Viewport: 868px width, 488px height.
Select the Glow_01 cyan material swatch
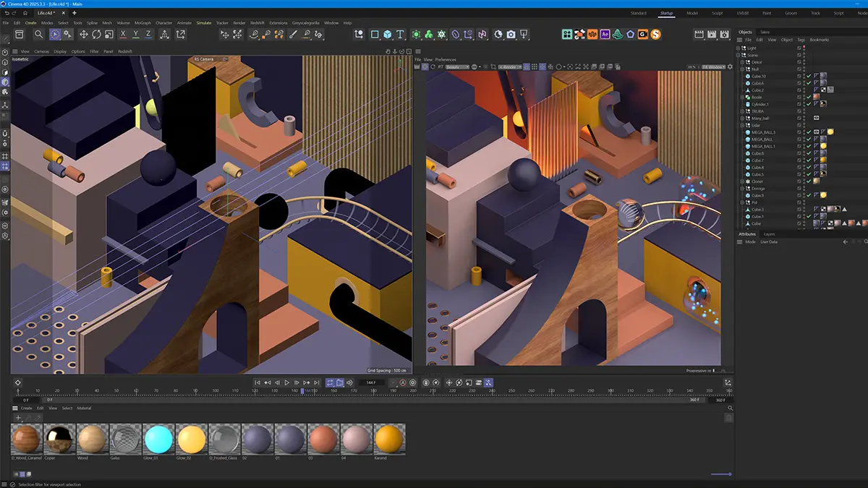click(x=158, y=439)
